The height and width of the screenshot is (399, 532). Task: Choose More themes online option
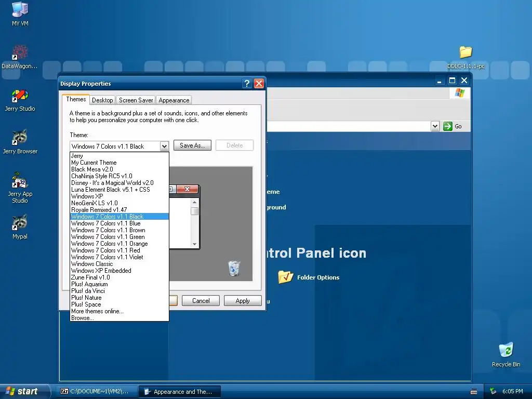119,311
